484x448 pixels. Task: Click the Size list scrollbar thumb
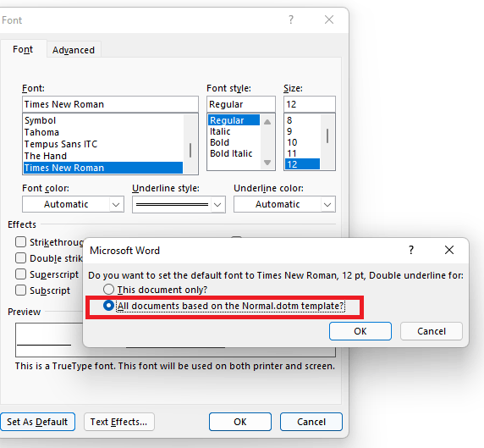click(x=327, y=136)
